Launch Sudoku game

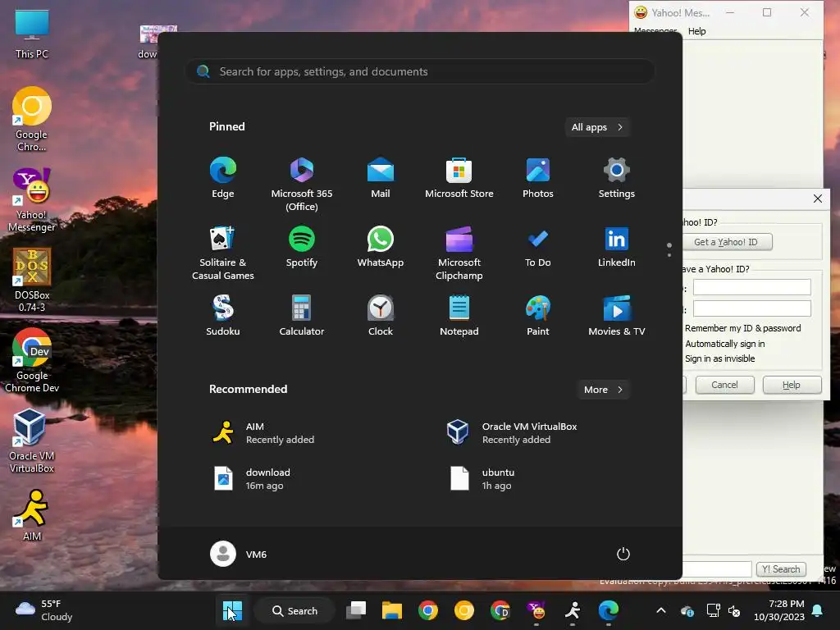[223, 316]
